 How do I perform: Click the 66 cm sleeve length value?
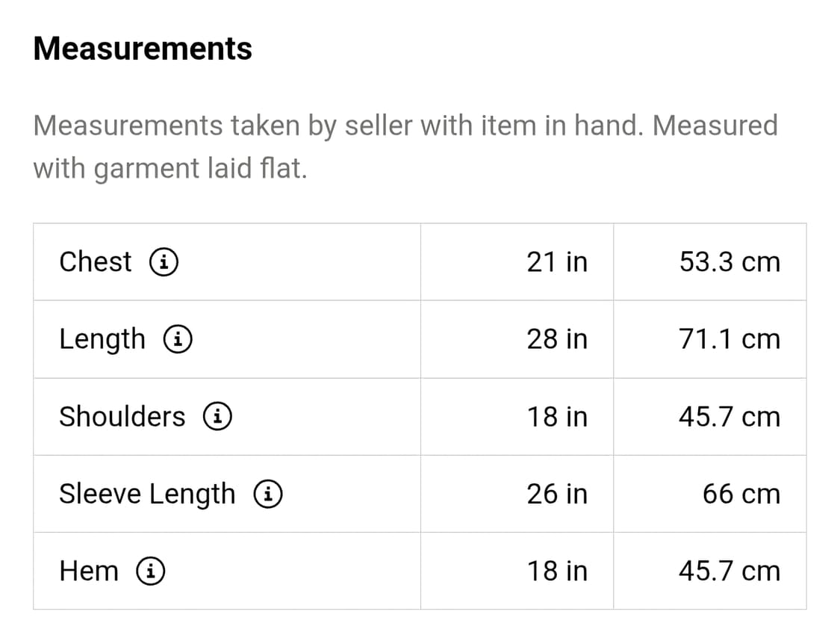[741, 494]
